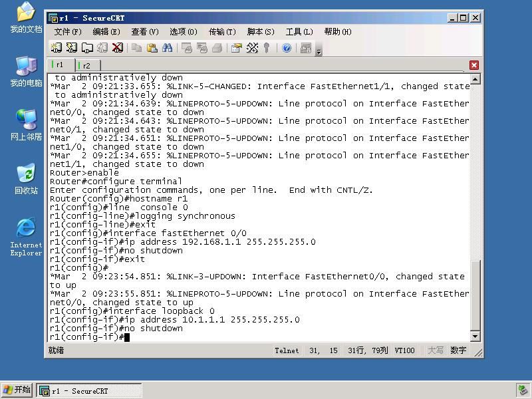The height and width of the screenshot is (399, 532).
Task: Click the system tray network icon
Action: point(523,390)
